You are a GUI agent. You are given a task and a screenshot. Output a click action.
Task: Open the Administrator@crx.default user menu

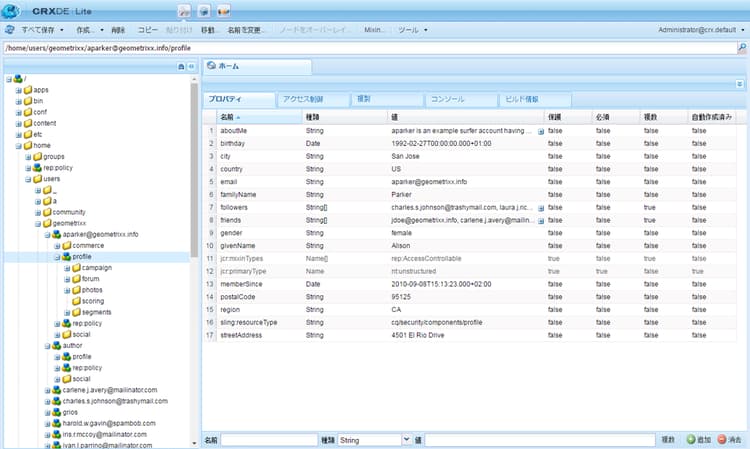(701, 30)
